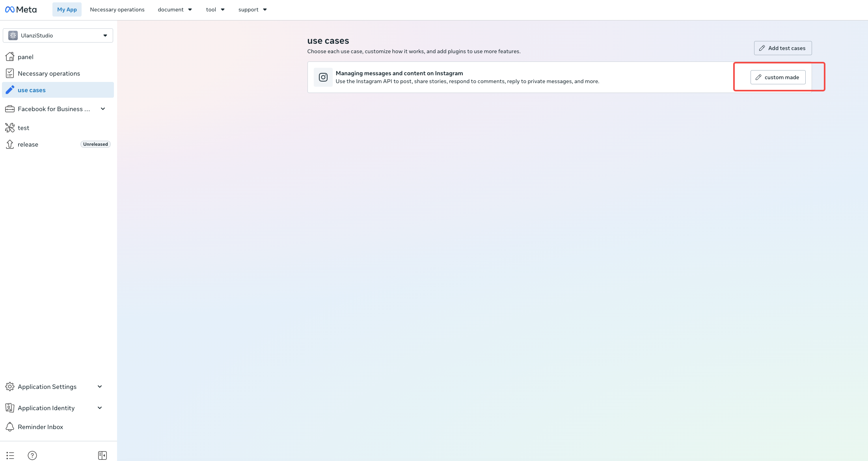Click the Facebook for Business briefcase icon

point(10,109)
